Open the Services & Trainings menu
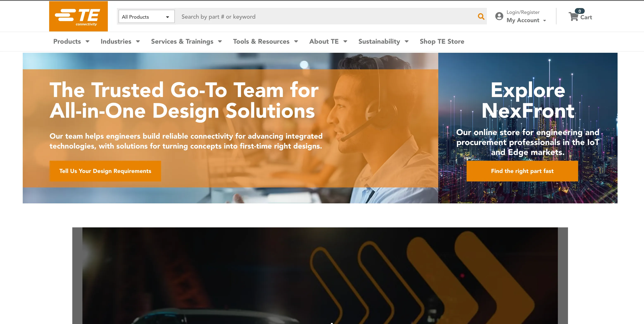The height and width of the screenshot is (324, 644). coord(186,42)
